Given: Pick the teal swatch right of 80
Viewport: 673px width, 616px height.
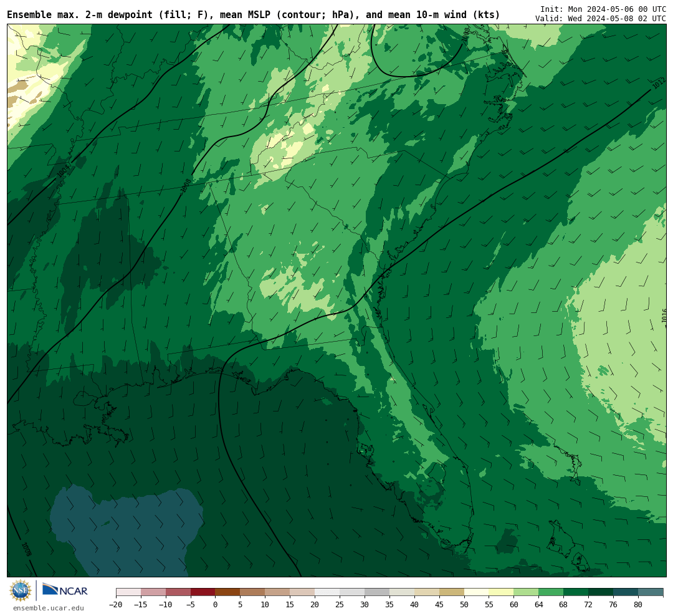Looking at the screenshot, I should (650, 592).
